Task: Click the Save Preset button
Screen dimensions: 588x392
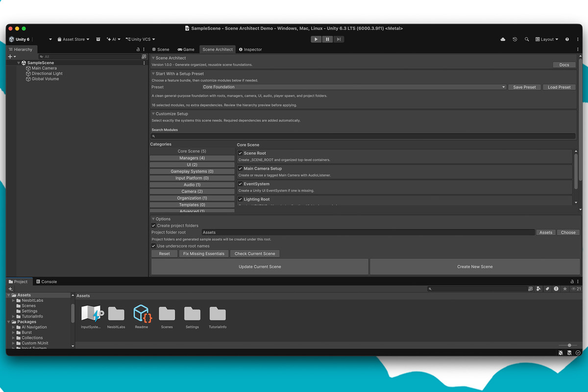Action: (x=524, y=87)
